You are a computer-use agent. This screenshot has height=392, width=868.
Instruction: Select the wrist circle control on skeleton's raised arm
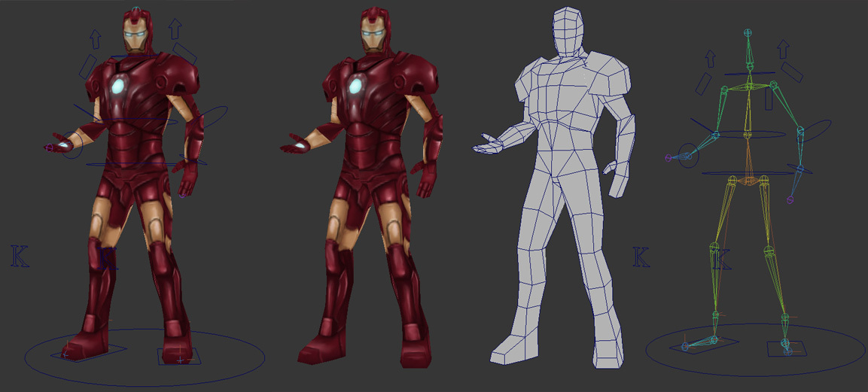click(687, 155)
